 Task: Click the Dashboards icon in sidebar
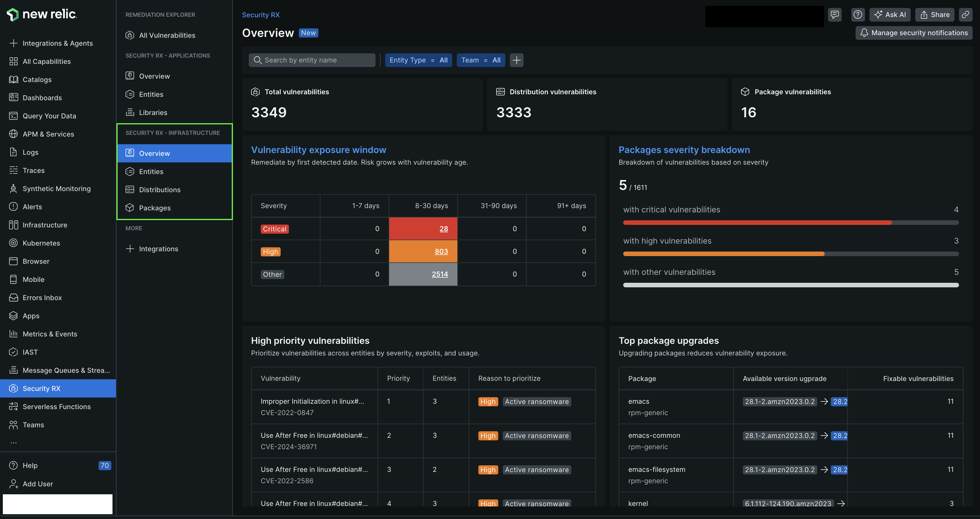[13, 98]
